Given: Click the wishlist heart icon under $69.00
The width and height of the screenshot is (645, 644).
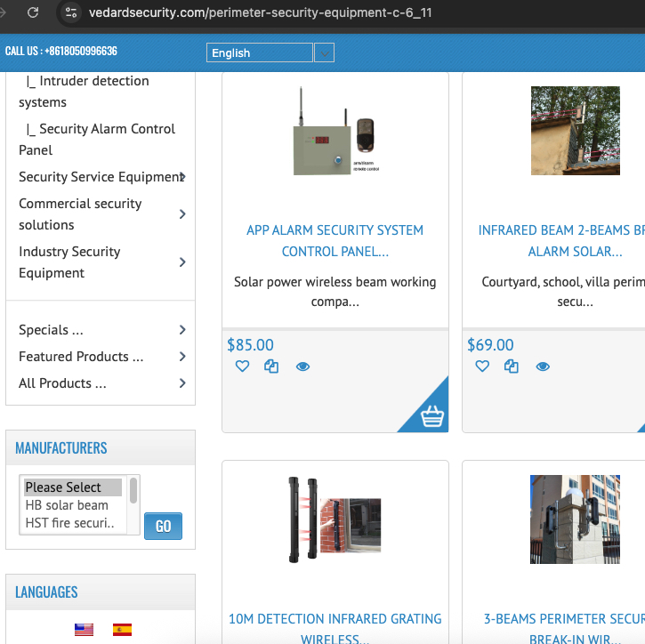Looking at the screenshot, I should pyautogui.click(x=482, y=366).
